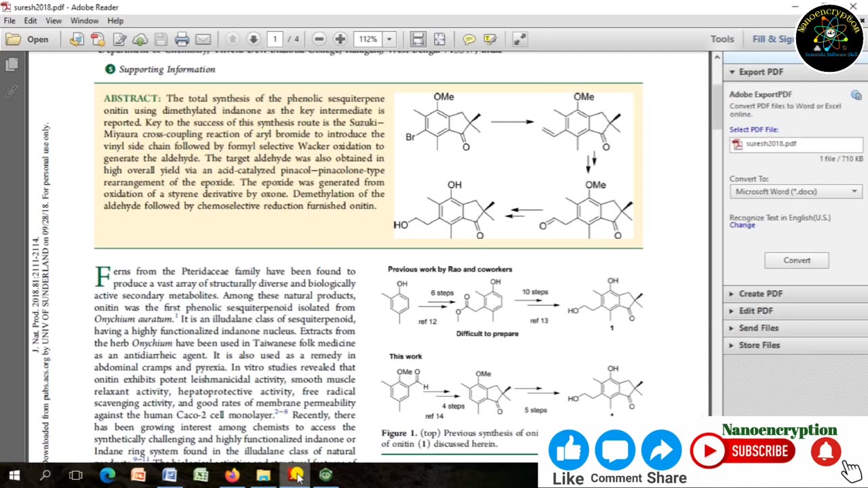
Task: Click the Create PDF online toolbar icon
Action: click(98, 39)
